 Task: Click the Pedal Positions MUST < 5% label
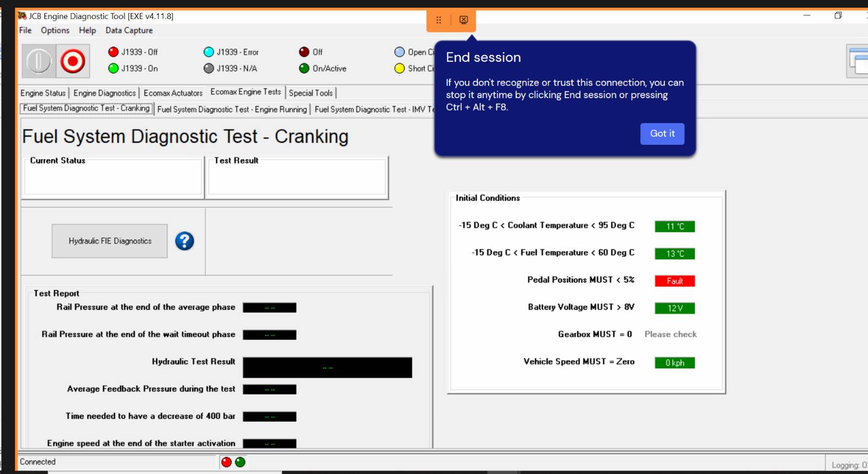[581, 280]
